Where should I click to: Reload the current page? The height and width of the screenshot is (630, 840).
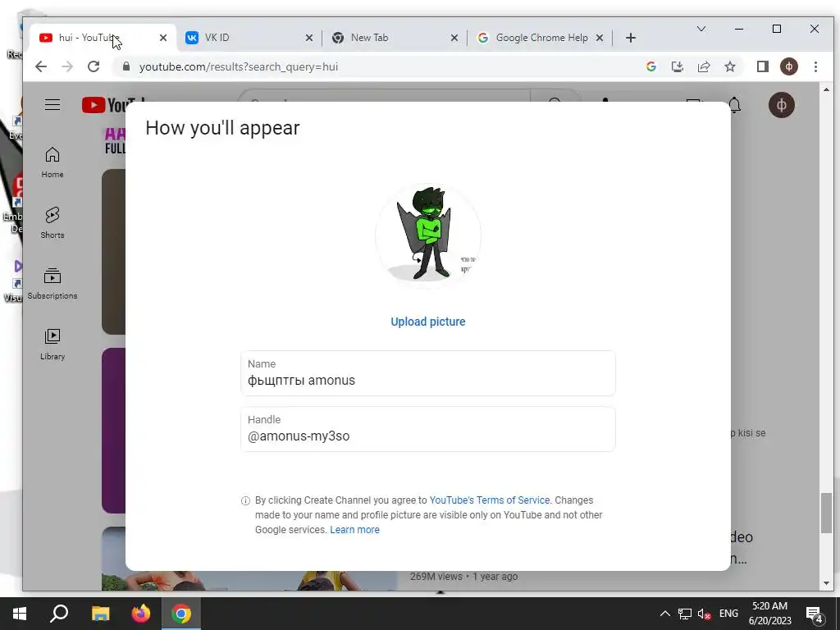click(x=94, y=66)
